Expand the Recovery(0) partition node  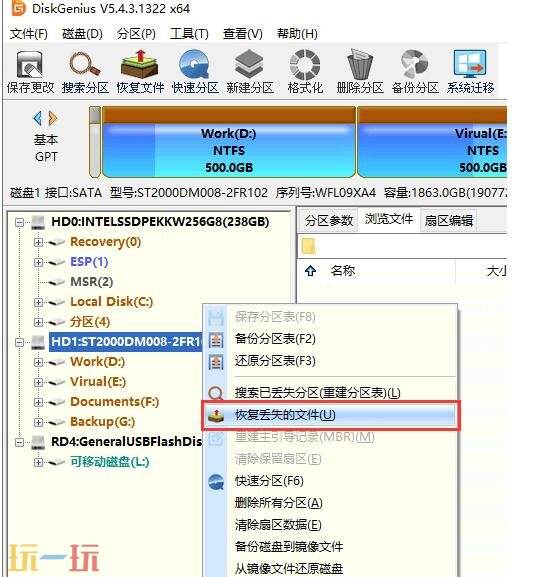coord(38,242)
